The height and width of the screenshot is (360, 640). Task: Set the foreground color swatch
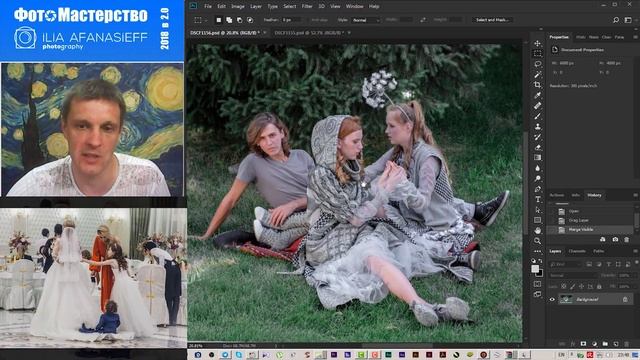pos(535,268)
